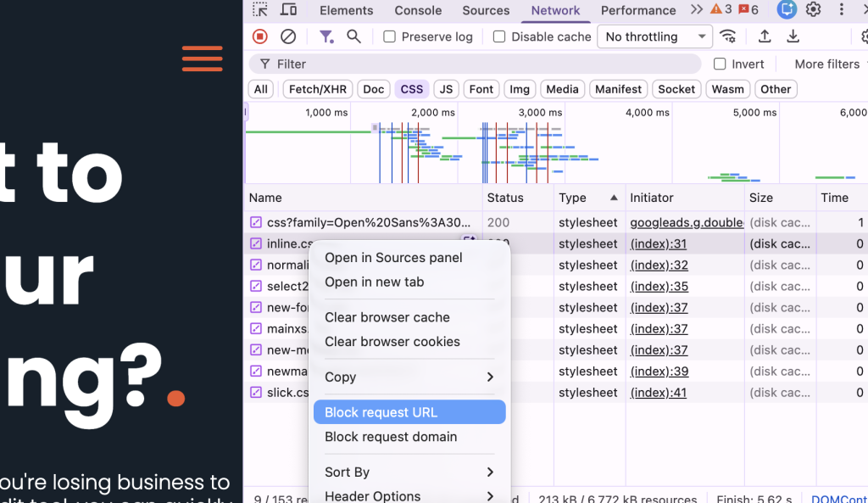Click Clear browser cache menu item
868x503 pixels.
click(x=387, y=316)
